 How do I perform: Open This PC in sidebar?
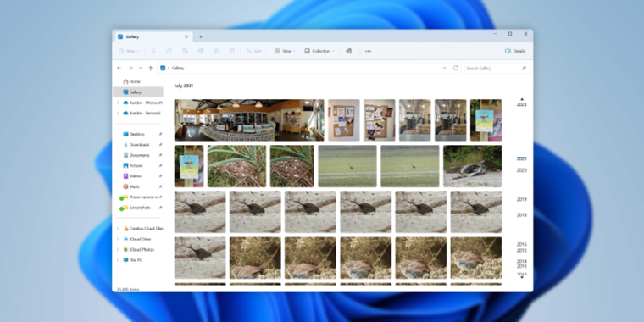coord(133,260)
